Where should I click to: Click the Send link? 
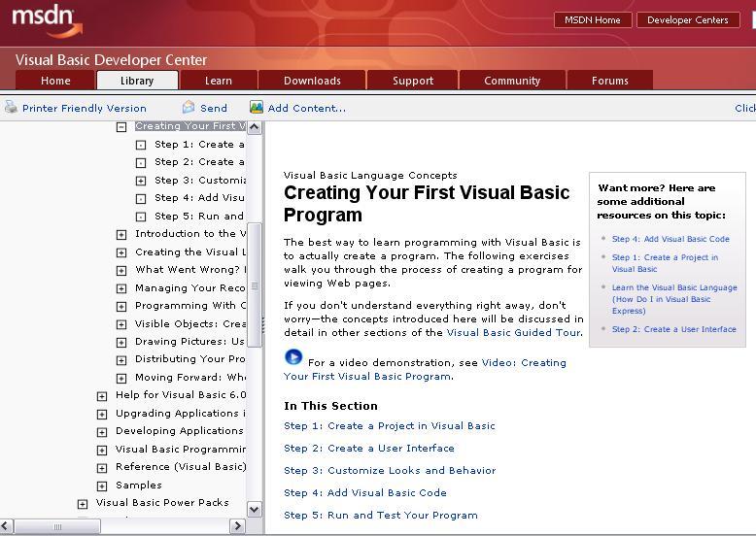[x=214, y=108]
